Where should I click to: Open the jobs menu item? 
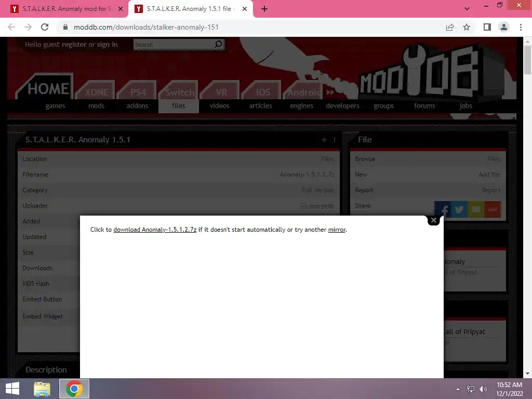[x=466, y=106]
